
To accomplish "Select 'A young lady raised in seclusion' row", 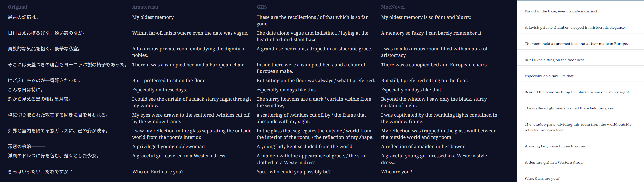I will coord(581,146).
